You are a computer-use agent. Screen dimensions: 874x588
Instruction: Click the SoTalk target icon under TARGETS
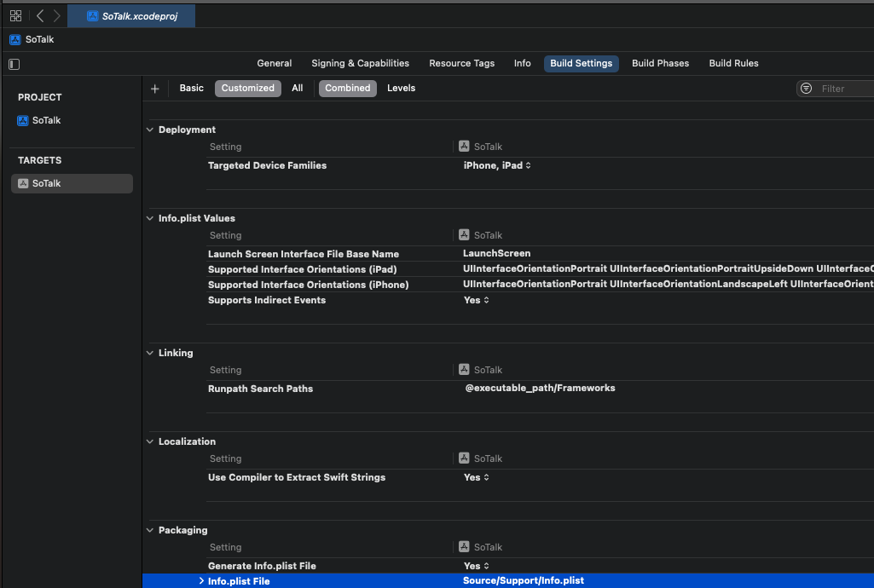(23, 184)
